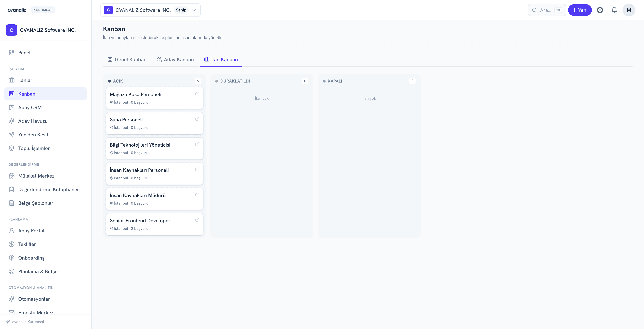Image resolution: width=644 pixels, height=329 pixels.
Task: Switch to Genel Kanban tab
Action: coord(127,60)
